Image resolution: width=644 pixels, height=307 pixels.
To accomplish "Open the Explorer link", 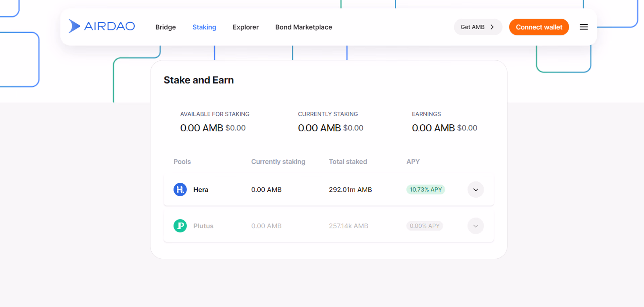I will pos(246,27).
